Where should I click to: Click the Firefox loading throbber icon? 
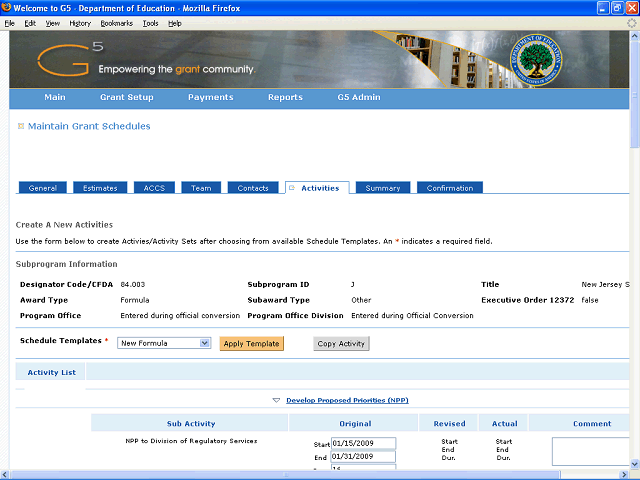[x=632, y=23]
